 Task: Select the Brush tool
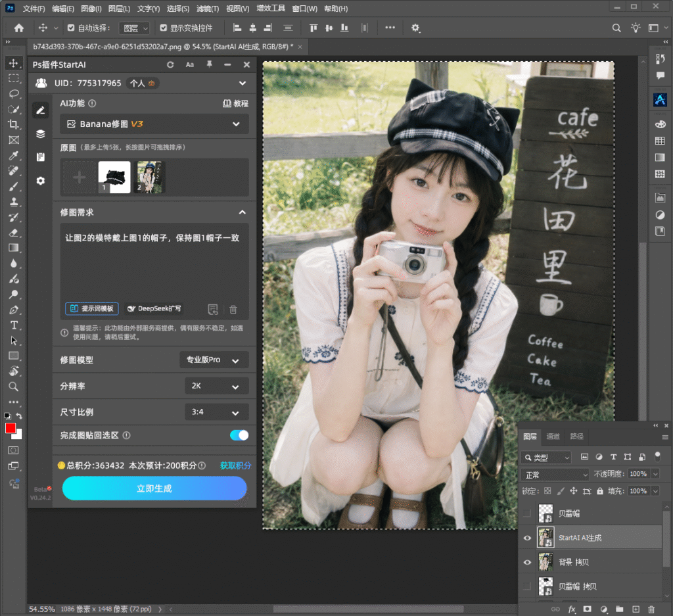(x=14, y=186)
